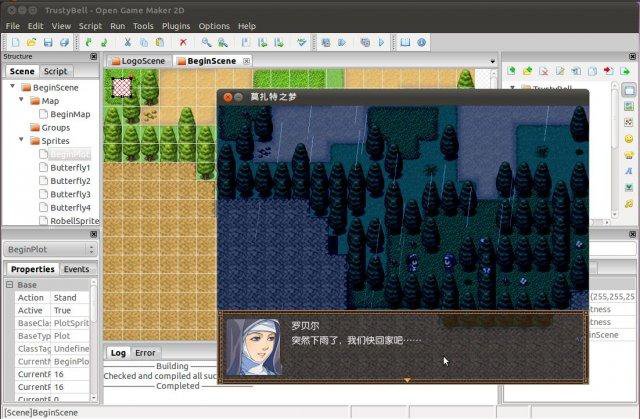Click the Action property value Stand
The height and width of the screenshot is (419, 640).
[71, 298]
